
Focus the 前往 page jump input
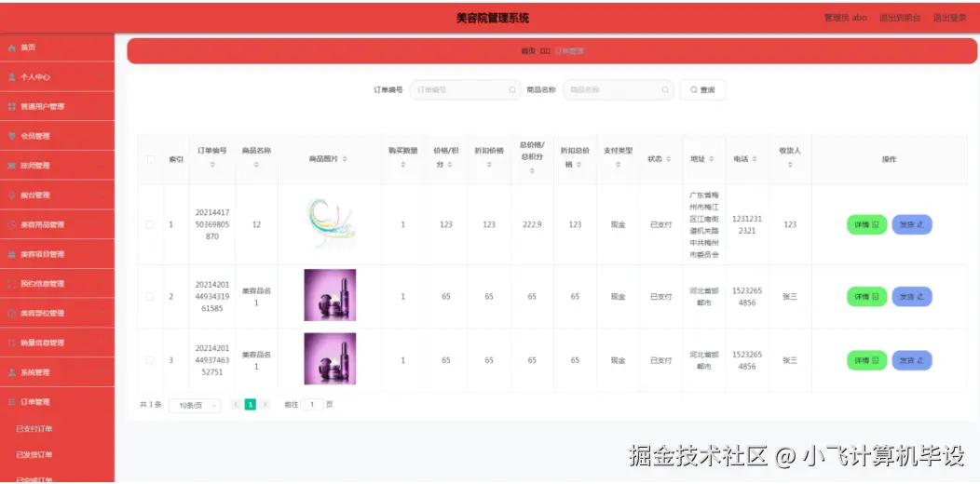click(312, 405)
